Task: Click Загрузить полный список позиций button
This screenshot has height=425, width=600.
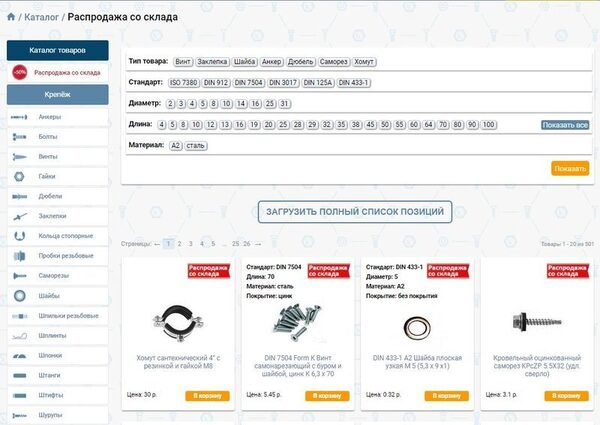Action: click(355, 211)
